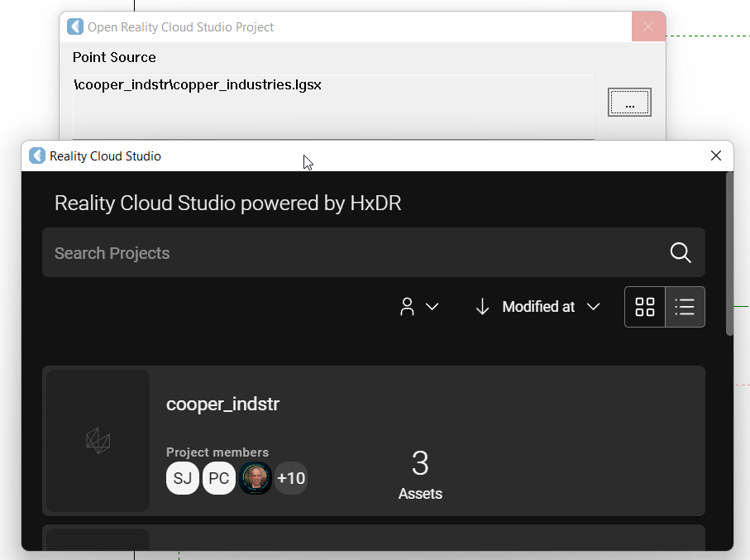Click the PC project member avatar

[x=219, y=478]
